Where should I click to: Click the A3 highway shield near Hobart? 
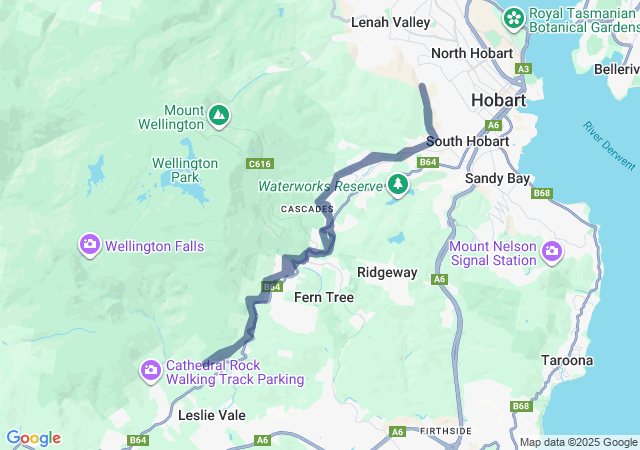(523, 69)
